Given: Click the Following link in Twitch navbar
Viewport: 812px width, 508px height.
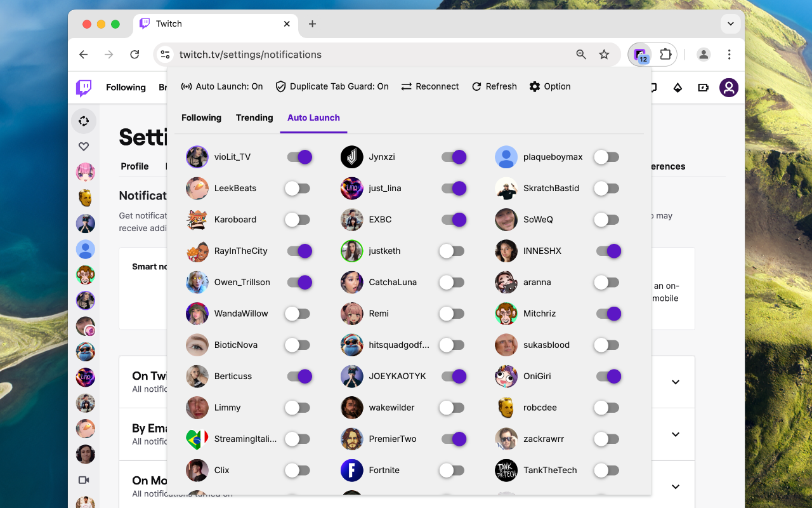Looking at the screenshot, I should coord(126,88).
